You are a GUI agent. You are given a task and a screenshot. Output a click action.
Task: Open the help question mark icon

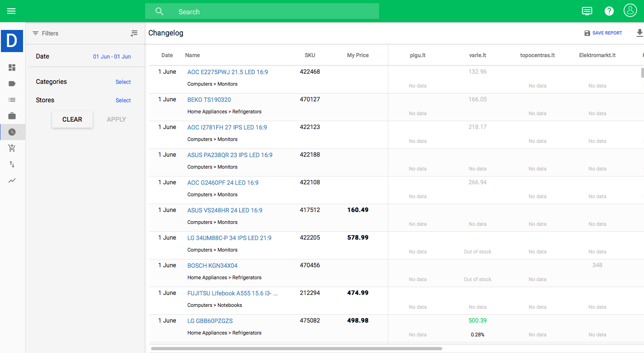(609, 11)
